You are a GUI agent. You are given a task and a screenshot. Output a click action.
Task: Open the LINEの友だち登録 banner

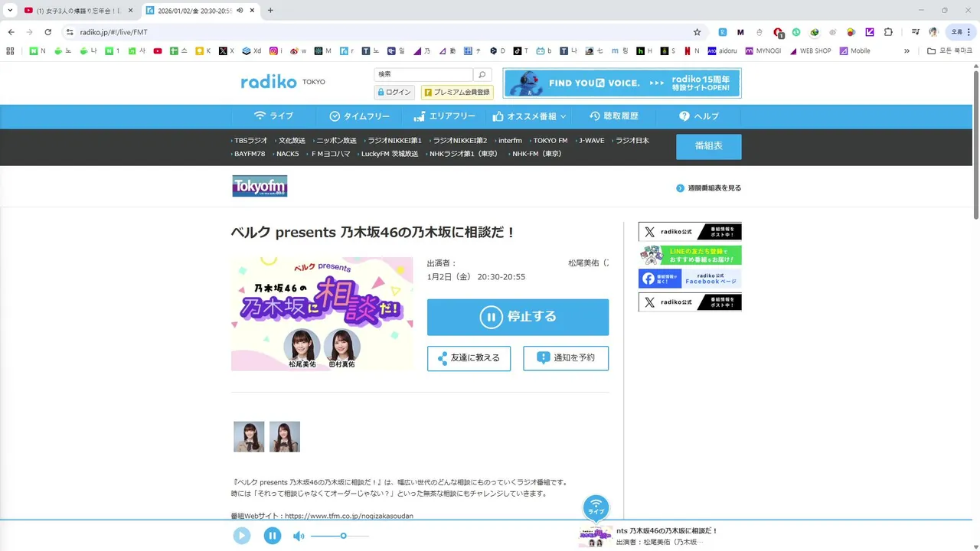click(690, 256)
